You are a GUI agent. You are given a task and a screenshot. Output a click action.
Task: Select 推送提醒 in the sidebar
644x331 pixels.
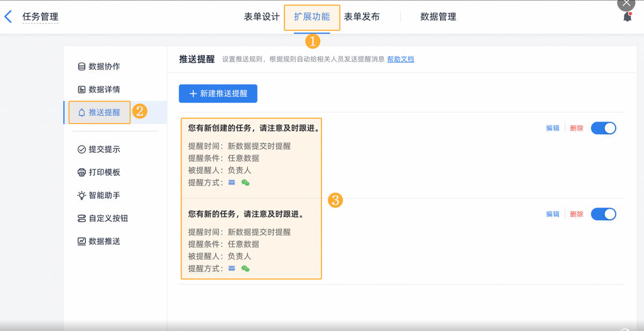pyautogui.click(x=104, y=113)
